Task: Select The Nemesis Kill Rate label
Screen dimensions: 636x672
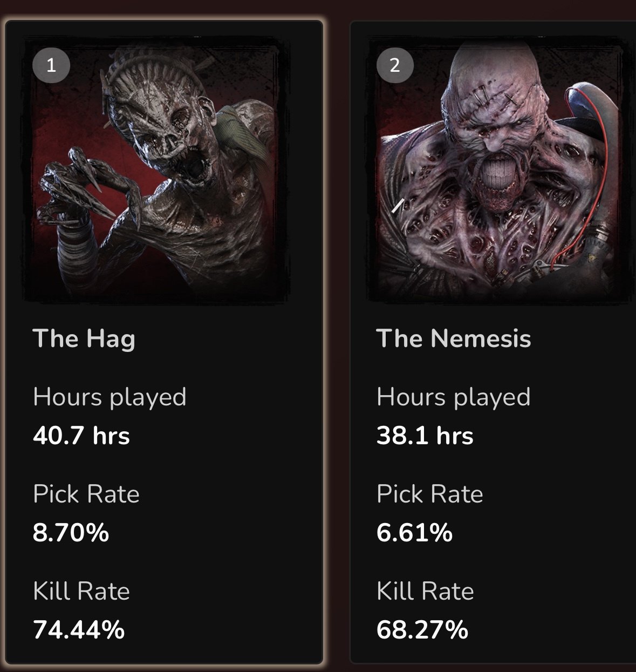Action: (x=425, y=591)
